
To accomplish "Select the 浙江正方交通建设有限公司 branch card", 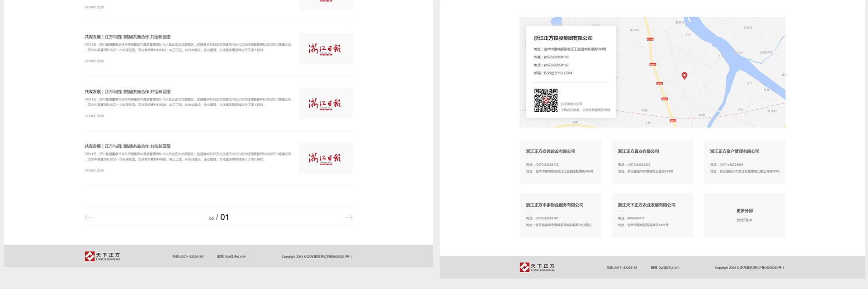I will point(560,161).
